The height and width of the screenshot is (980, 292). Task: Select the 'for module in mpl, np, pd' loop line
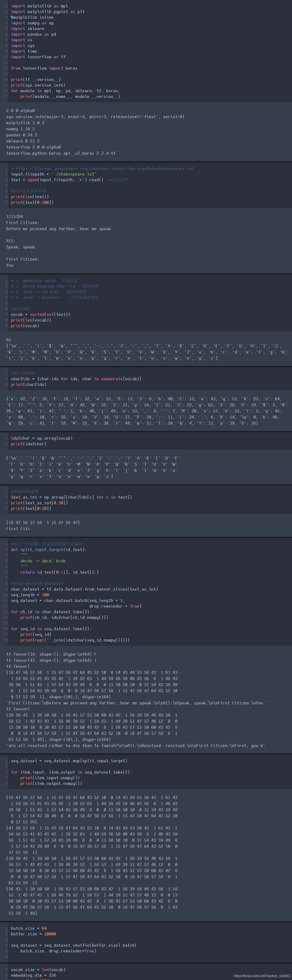tap(65, 91)
